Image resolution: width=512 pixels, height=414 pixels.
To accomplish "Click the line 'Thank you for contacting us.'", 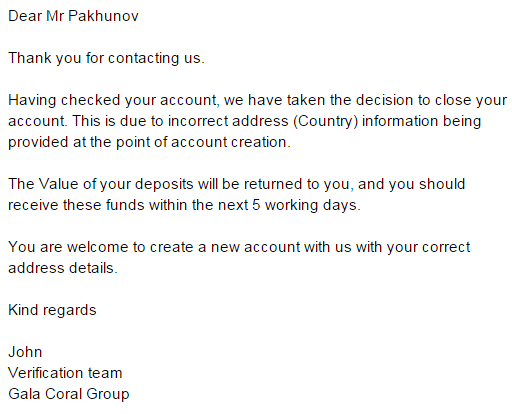I will [106, 58].
